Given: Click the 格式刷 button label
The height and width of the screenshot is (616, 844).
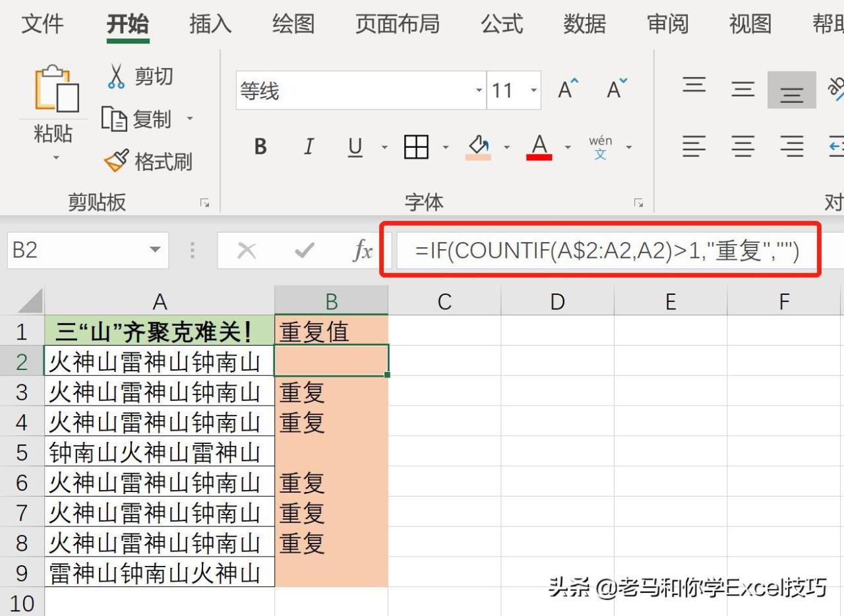Looking at the screenshot, I should click(x=164, y=162).
